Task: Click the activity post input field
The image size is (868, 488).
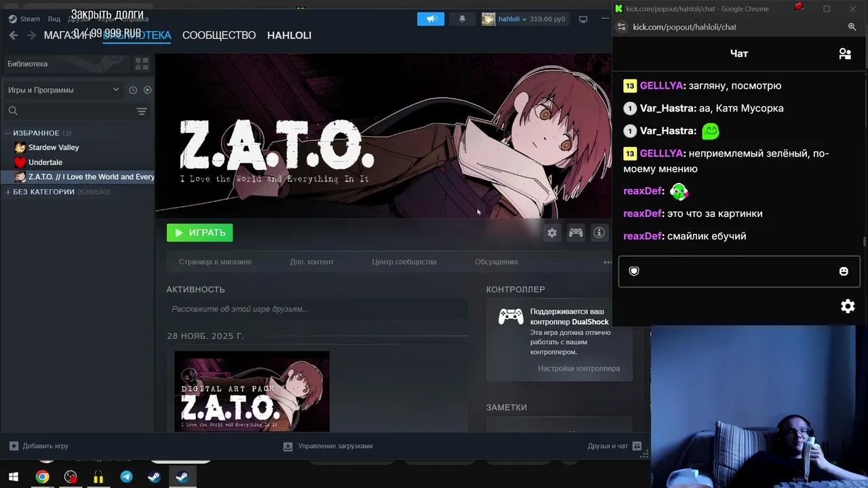Action: (x=317, y=309)
